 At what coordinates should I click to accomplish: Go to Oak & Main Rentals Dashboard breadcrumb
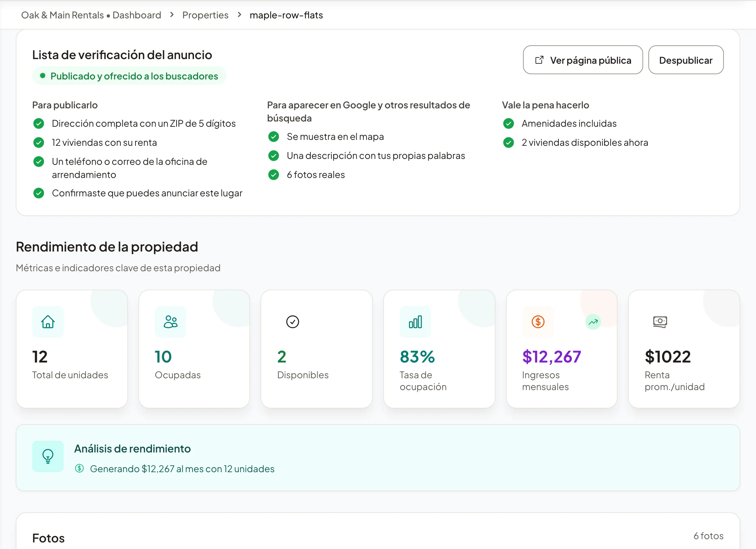(x=91, y=15)
